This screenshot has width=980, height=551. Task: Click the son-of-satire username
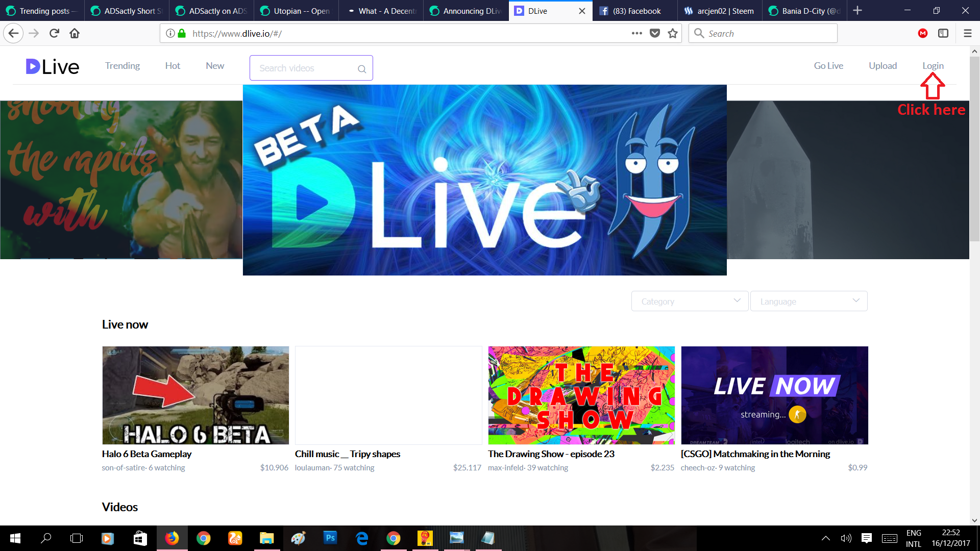point(124,468)
